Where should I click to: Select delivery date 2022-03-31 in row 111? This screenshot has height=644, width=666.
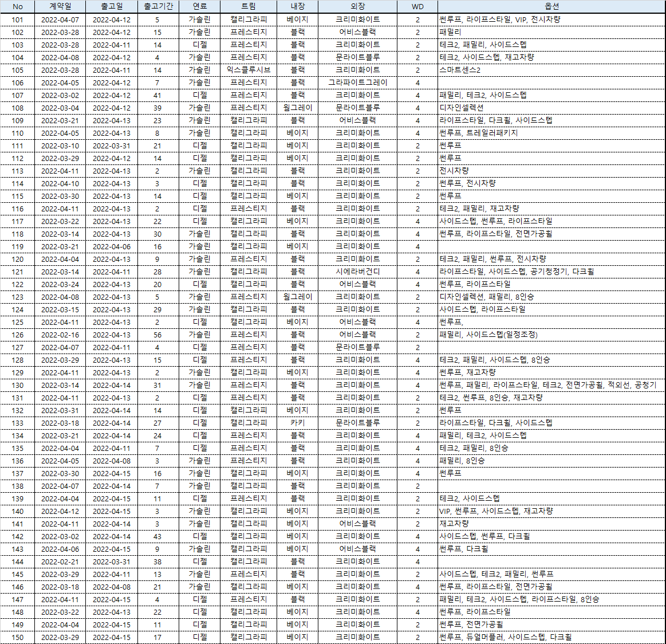click(x=112, y=146)
